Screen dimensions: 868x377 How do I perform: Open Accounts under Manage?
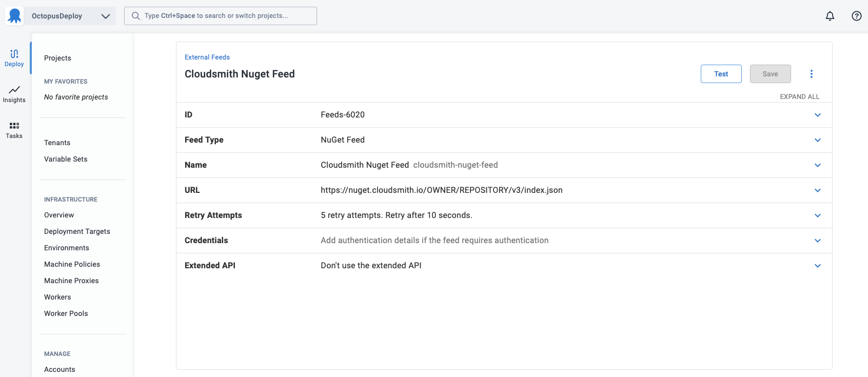[x=60, y=369]
